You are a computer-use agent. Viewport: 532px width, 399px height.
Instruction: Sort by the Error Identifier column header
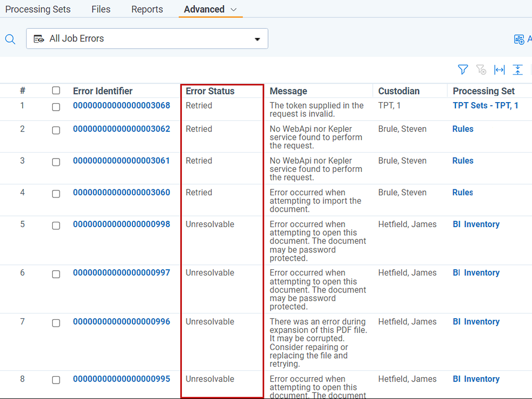(x=103, y=91)
